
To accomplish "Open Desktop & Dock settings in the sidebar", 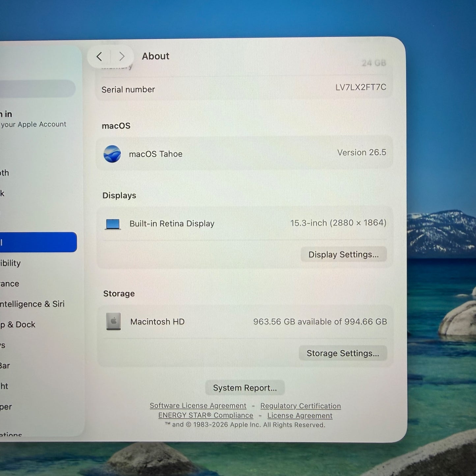I will [18, 324].
